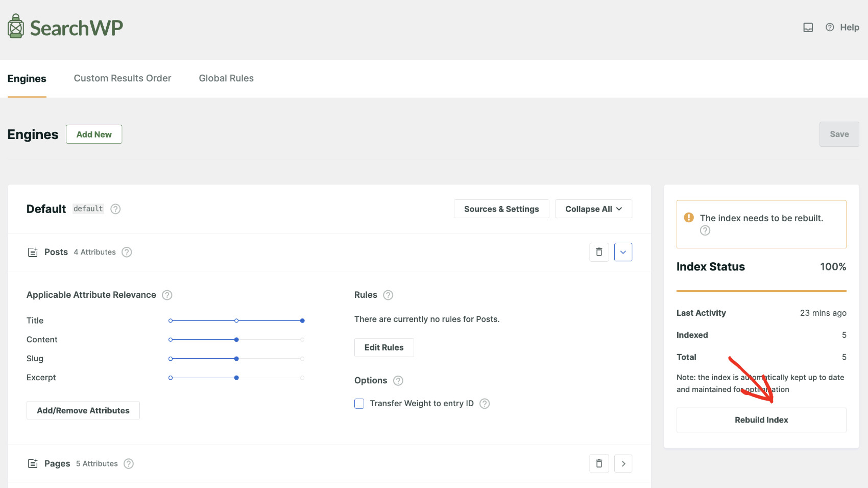Screen dimensions: 868x488
Task: Show help for Options section
Action: pyautogui.click(x=398, y=381)
